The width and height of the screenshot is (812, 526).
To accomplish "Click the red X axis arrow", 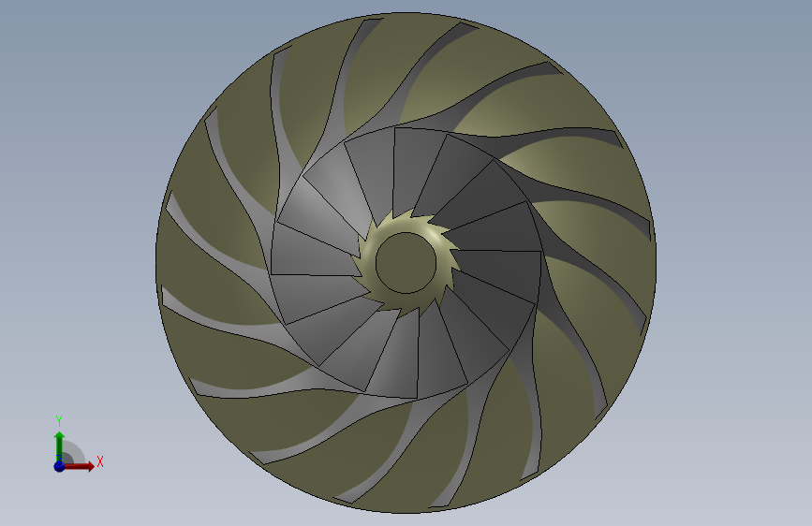I will pyautogui.click(x=79, y=466).
